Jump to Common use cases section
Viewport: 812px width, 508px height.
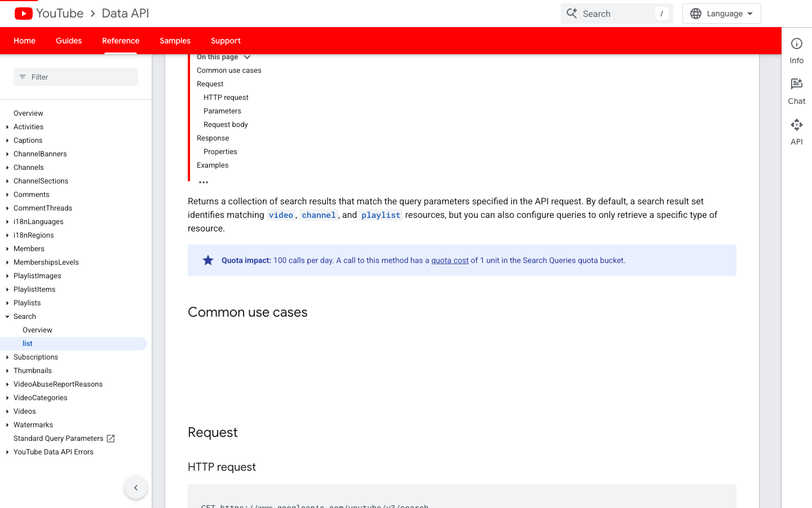[x=229, y=71]
